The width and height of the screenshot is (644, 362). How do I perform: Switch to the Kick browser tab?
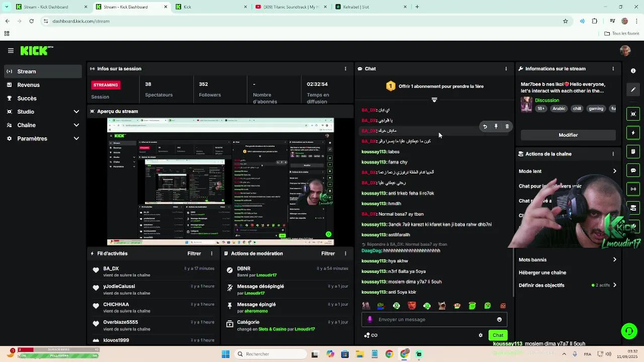click(211, 7)
